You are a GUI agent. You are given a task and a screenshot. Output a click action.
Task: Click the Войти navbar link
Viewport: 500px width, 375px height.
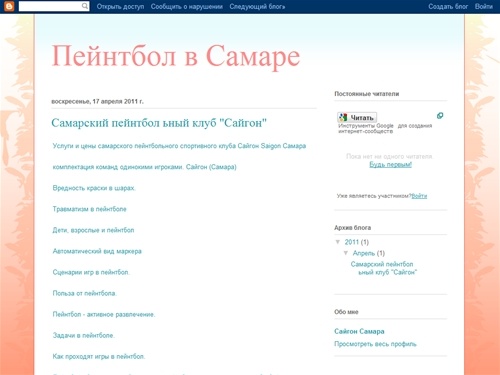(484, 7)
